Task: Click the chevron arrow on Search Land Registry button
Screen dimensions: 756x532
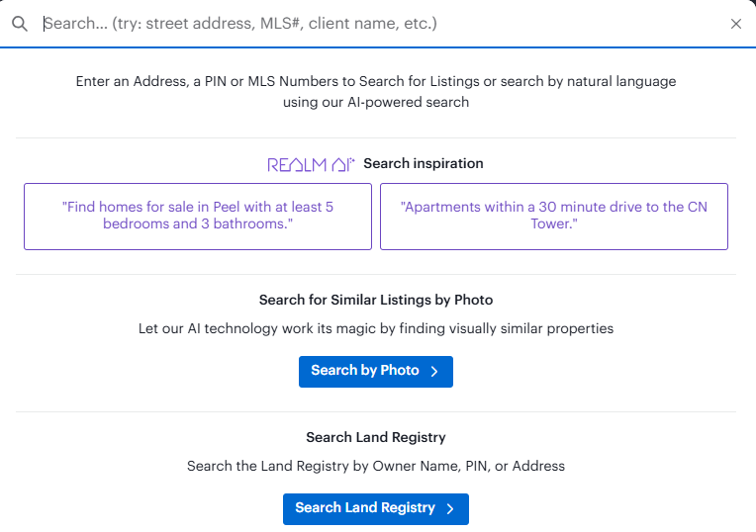Action: [x=449, y=508]
